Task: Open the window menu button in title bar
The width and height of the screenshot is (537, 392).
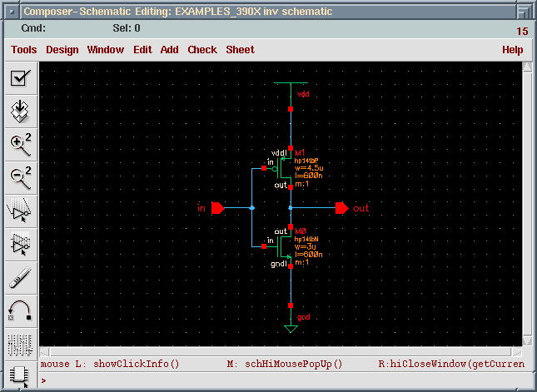Action: click(x=12, y=12)
